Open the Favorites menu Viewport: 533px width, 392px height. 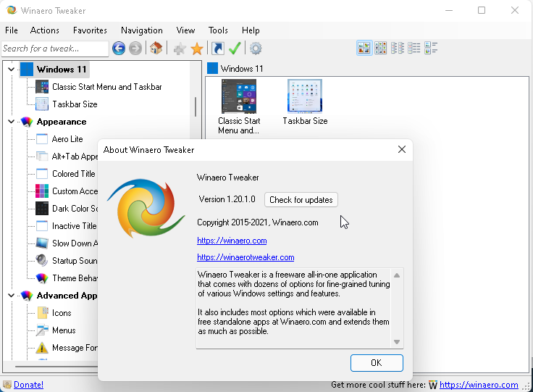click(x=90, y=30)
